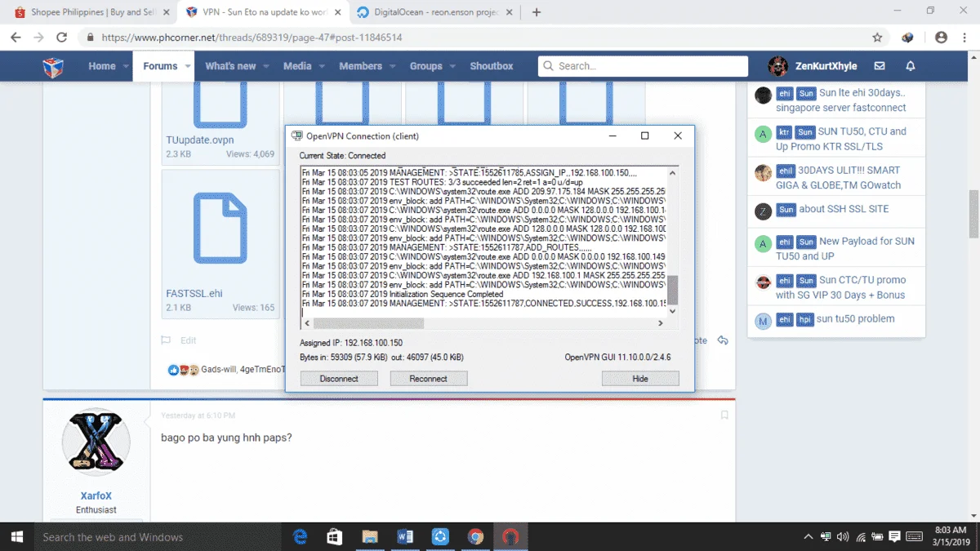Open the ZenKurtXhyle account link
This screenshot has width=980, height=551.
[x=825, y=66]
